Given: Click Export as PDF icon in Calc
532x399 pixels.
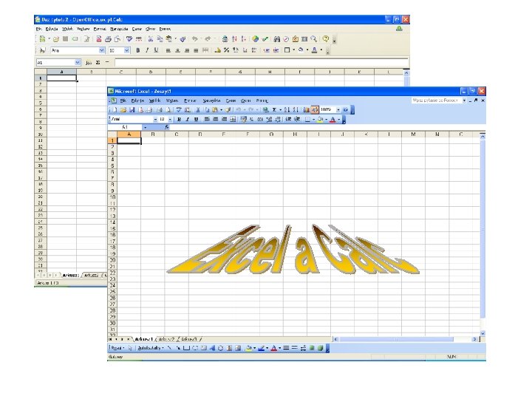Looking at the screenshot, I should [99, 39].
